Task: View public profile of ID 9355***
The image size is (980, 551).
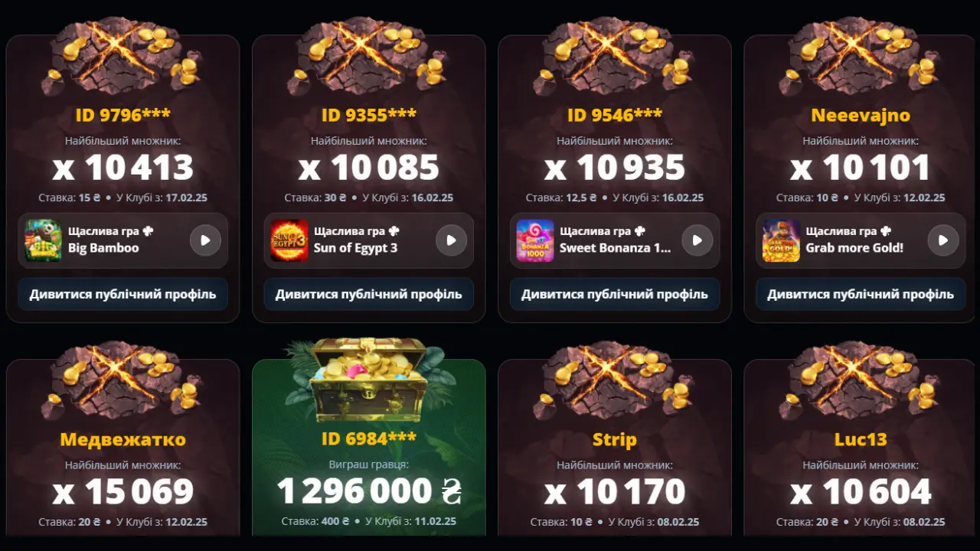Action: (x=369, y=295)
